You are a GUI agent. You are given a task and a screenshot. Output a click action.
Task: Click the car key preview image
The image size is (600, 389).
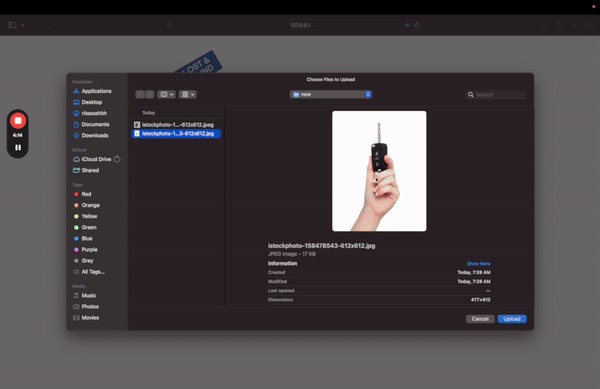coord(379,171)
